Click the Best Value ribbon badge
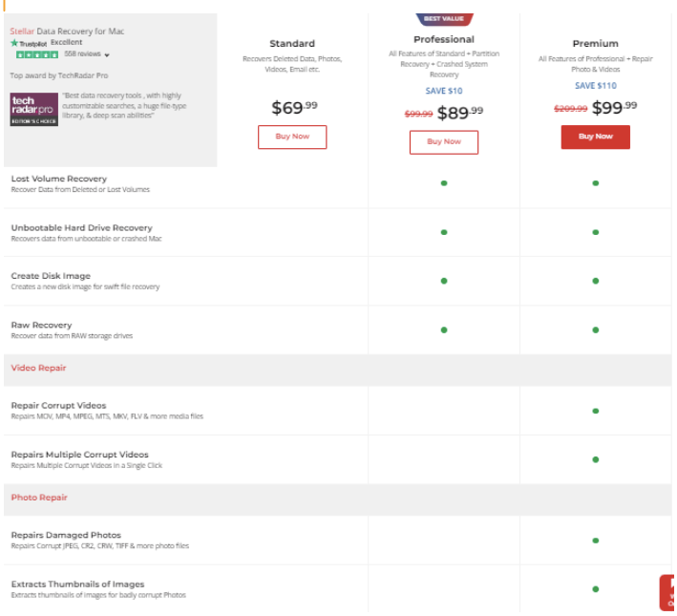Image resolution: width=677 pixels, height=616 pixels. (x=444, y=18)
